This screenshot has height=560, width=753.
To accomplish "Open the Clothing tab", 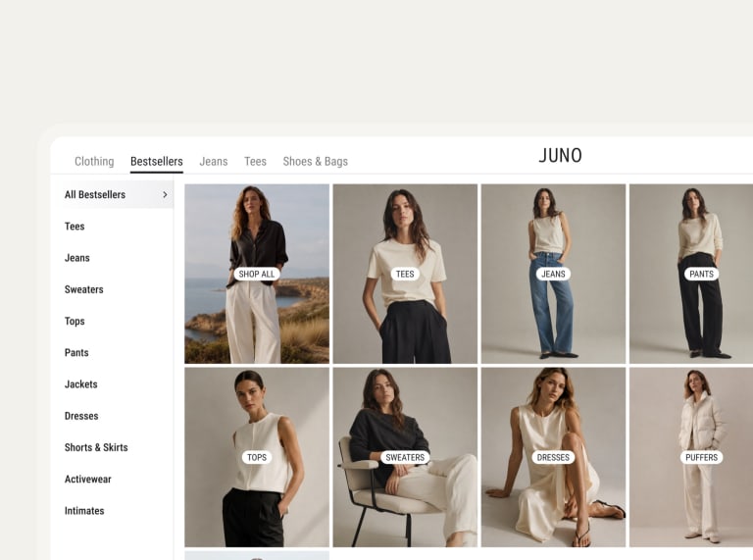I will click(94, 162).
